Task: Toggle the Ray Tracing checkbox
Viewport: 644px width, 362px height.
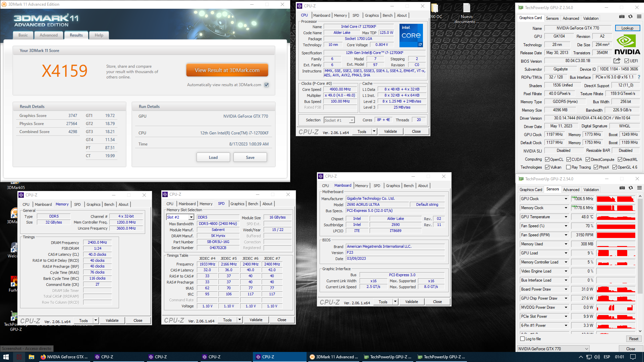Action: pyautogui.click(x=569, y=167)
